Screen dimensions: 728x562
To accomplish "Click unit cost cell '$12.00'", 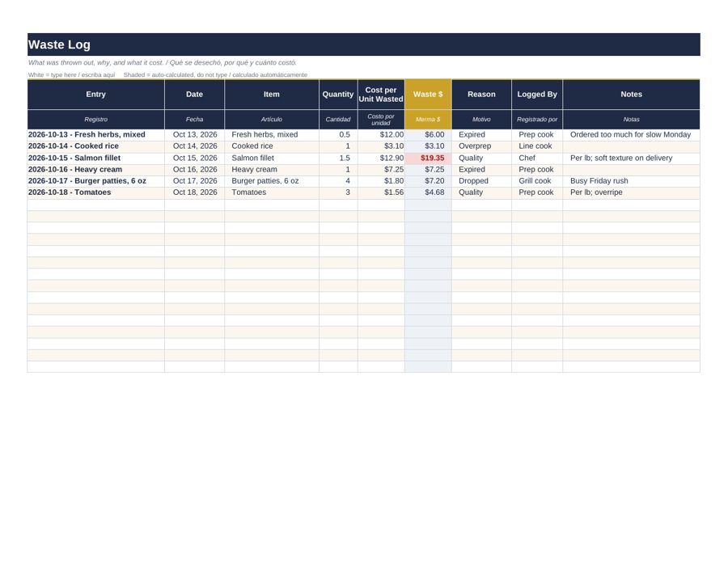I will click(381, 134).
